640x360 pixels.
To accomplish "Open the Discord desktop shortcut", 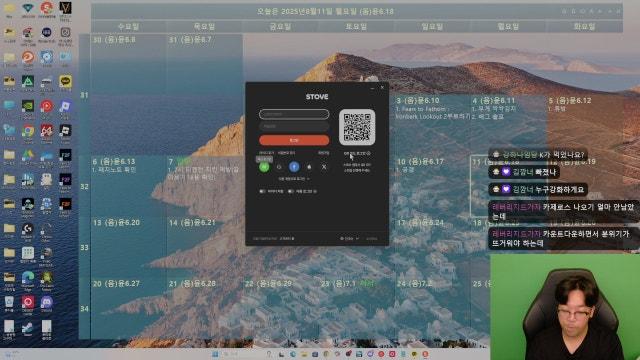I will click(x=47, y=302).
